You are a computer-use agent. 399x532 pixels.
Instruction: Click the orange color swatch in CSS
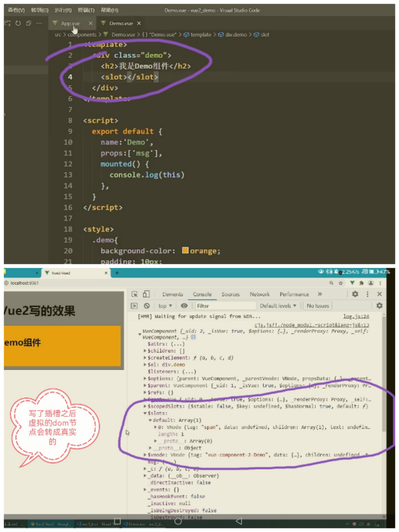point(185,250)
